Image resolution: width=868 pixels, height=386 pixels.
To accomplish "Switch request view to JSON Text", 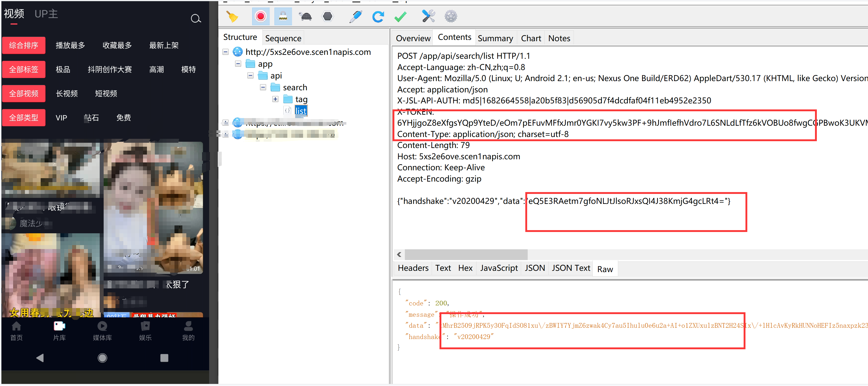I will (571, 268).
